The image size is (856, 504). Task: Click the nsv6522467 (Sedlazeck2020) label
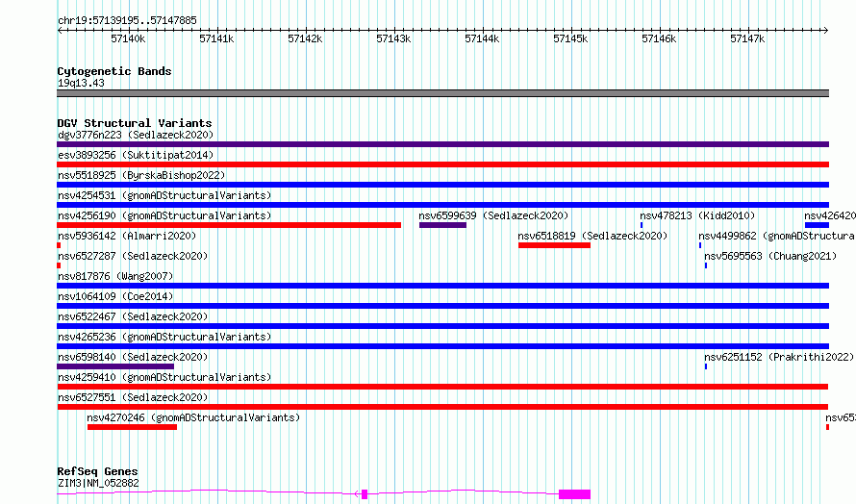click(133, 316)
